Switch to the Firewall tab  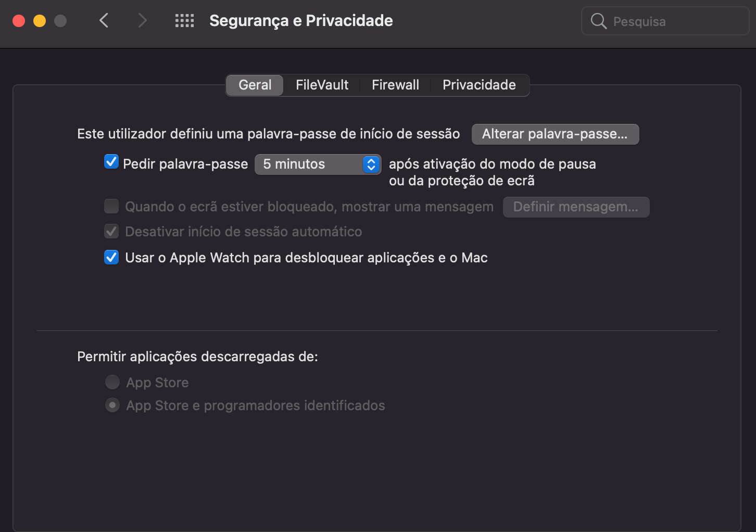(395, 85)
